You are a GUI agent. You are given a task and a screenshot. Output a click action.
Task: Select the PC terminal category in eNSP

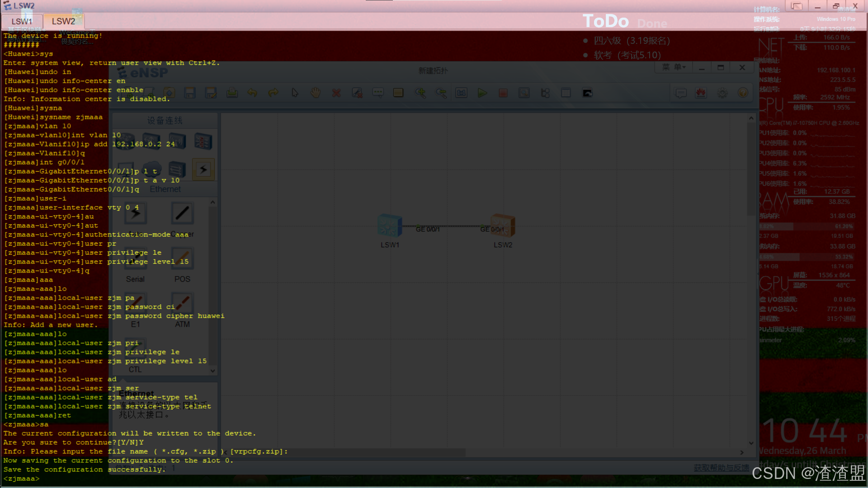126,169
